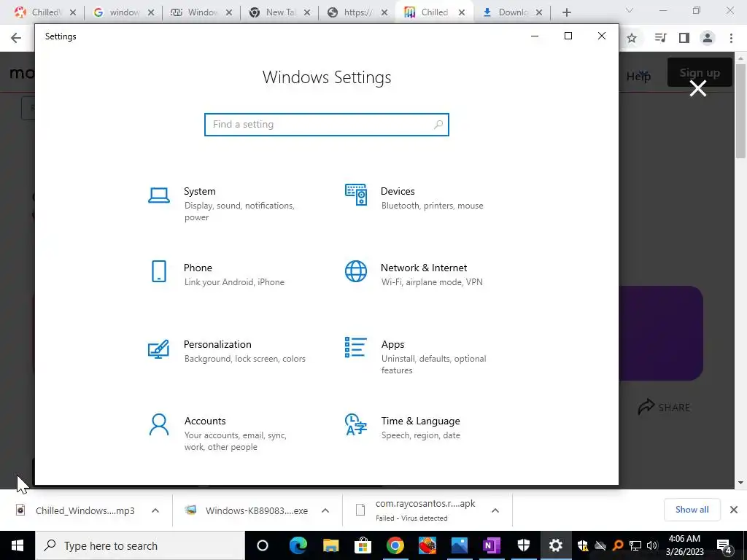Click the clock showing 4:06 AM
The image size is (747, 560).
[684, 539]
